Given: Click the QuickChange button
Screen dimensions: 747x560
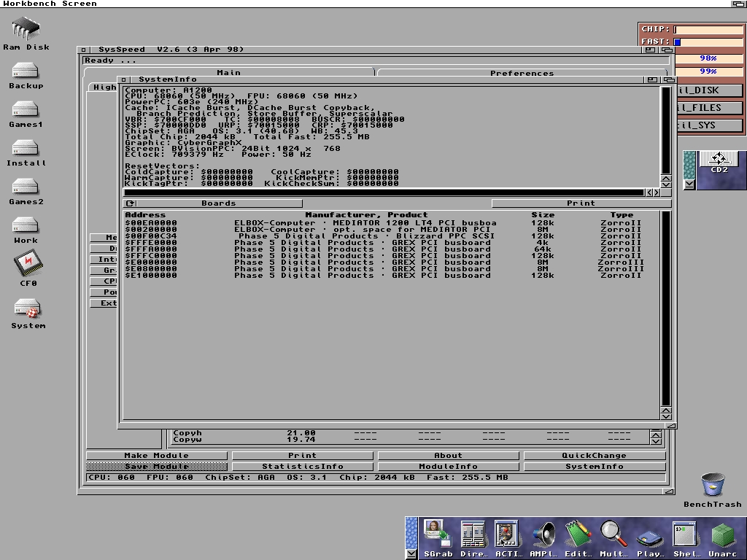Looking at the screenshot, I should pos(595,456).
